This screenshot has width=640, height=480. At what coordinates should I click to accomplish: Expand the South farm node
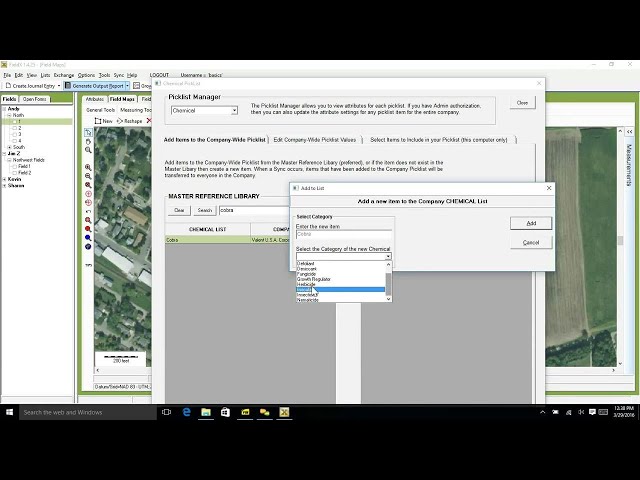click(x=9, y=147)
